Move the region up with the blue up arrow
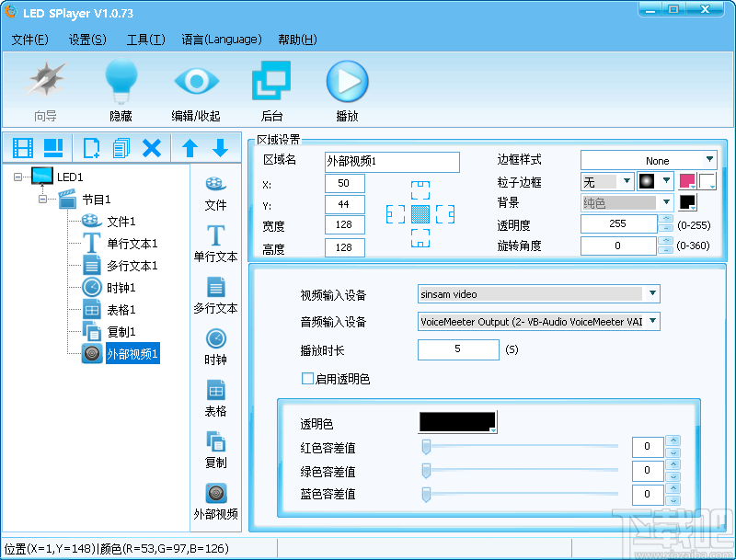 (x=189, y=147)
